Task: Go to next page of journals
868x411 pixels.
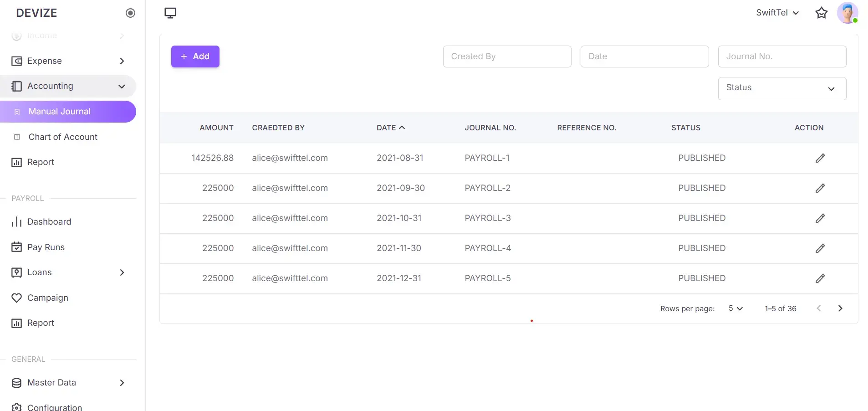Action: tap(840, 308)
